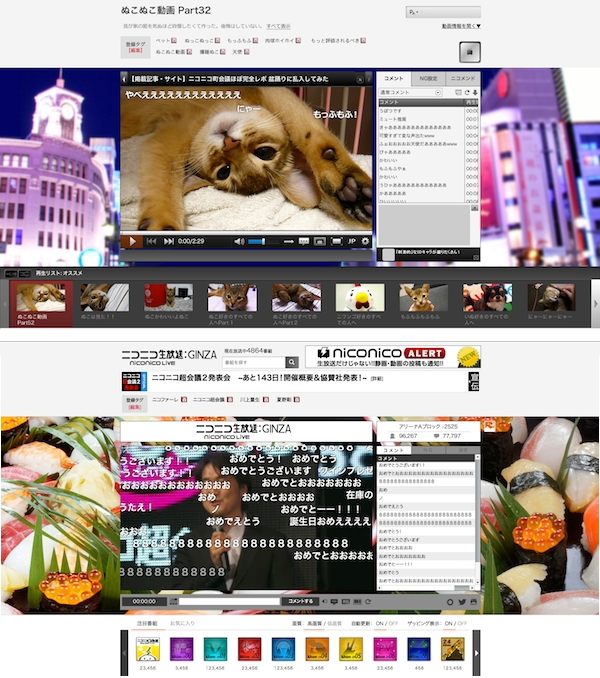Click the すべて表示 link
600x678 pixels.
(x=278, y=26)
